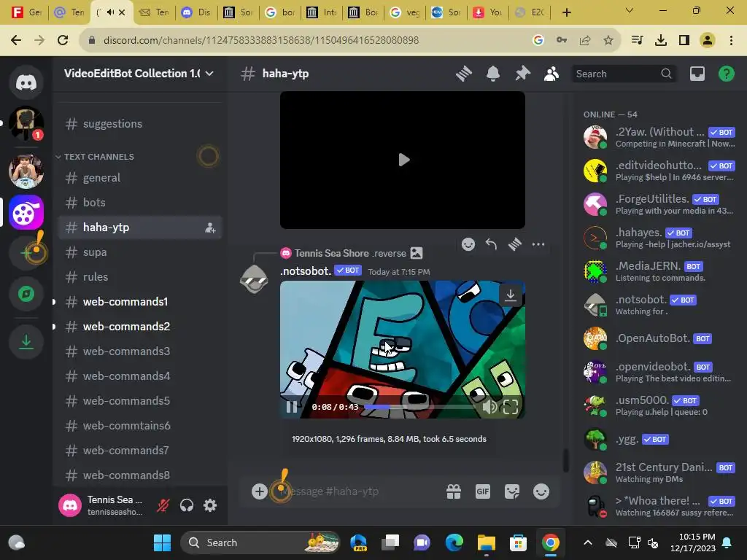Screen dimensions: 747x560
Task: Open Notification Settings bell icon
Action: [493, 74]
